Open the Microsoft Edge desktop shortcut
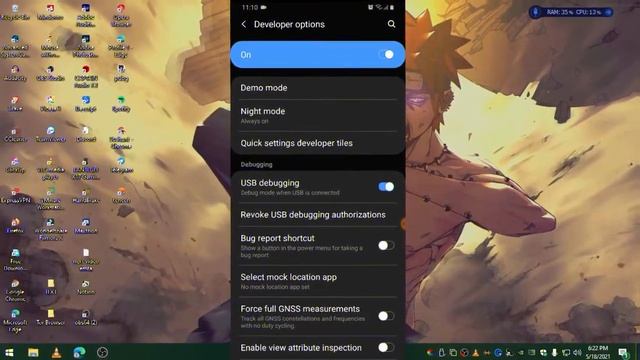640x360 pixels. (x=15, y=321)
